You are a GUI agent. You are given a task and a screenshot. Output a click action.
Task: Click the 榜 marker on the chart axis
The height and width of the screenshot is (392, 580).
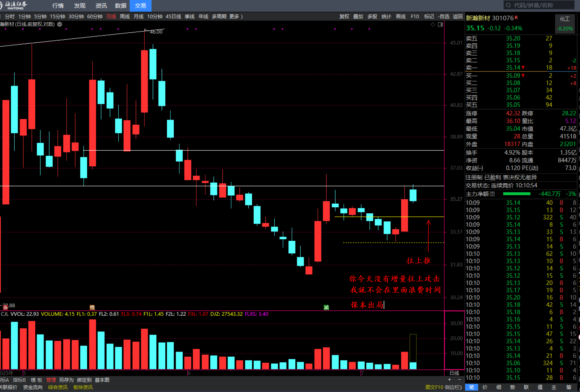92,307
